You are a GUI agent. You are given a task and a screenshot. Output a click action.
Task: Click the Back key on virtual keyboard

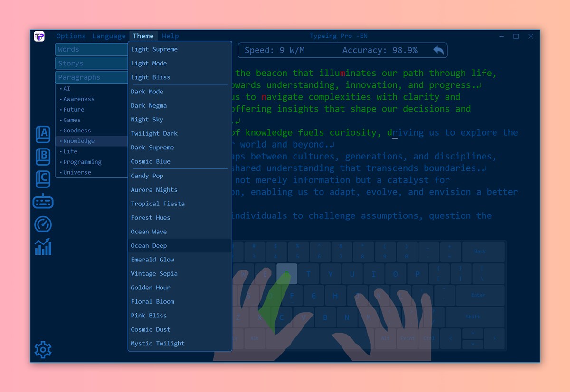pos(483,252)
